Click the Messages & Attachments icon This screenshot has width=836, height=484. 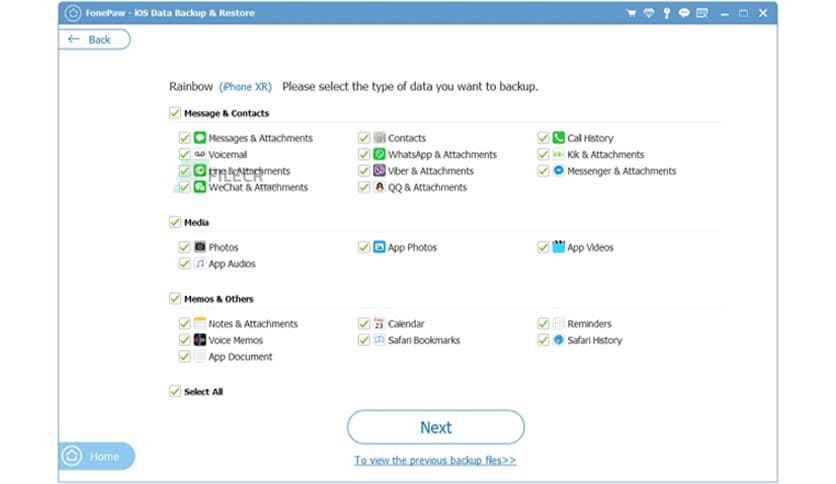[200, 138]
